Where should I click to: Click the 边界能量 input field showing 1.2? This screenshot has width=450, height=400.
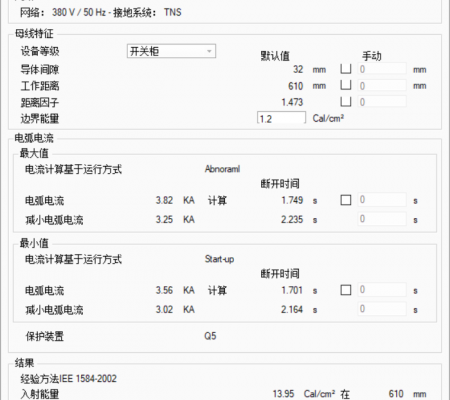pyautogui.click(x=281, y=118)
